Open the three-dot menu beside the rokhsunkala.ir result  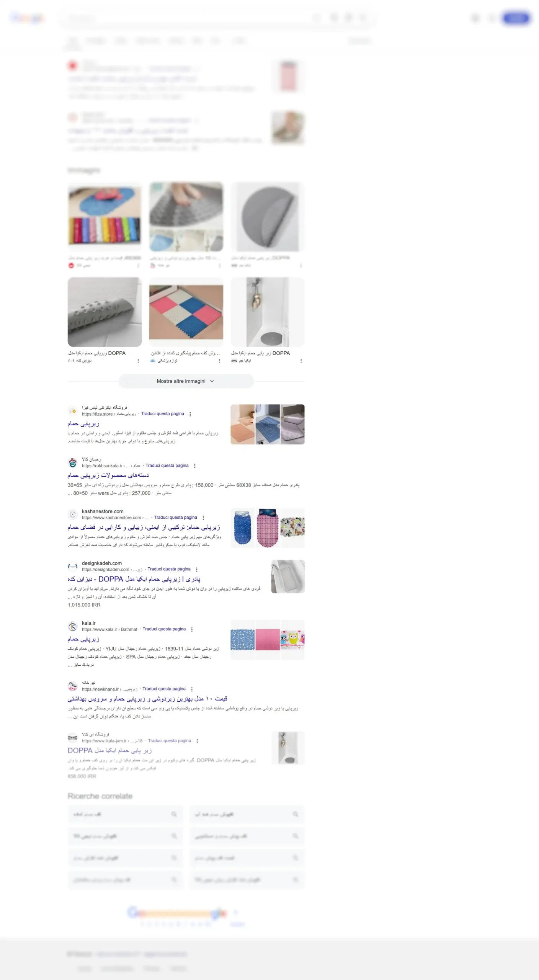point(195,466)
